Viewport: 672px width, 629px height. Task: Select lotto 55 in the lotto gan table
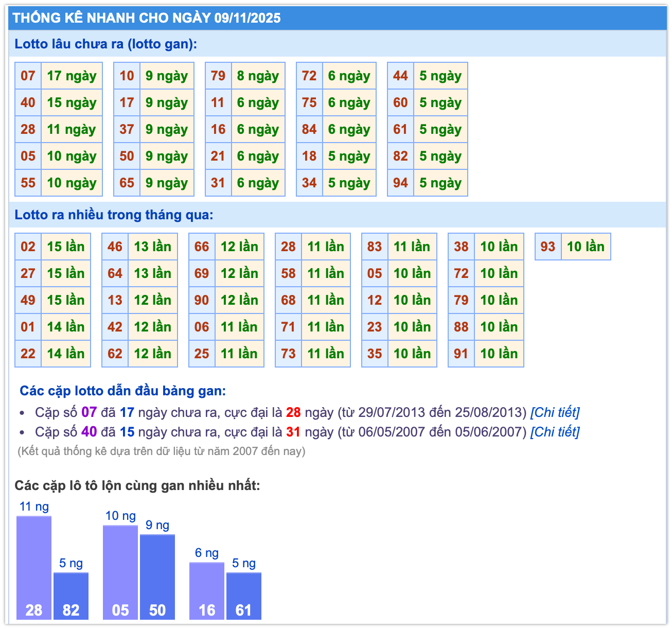[28, 183]
